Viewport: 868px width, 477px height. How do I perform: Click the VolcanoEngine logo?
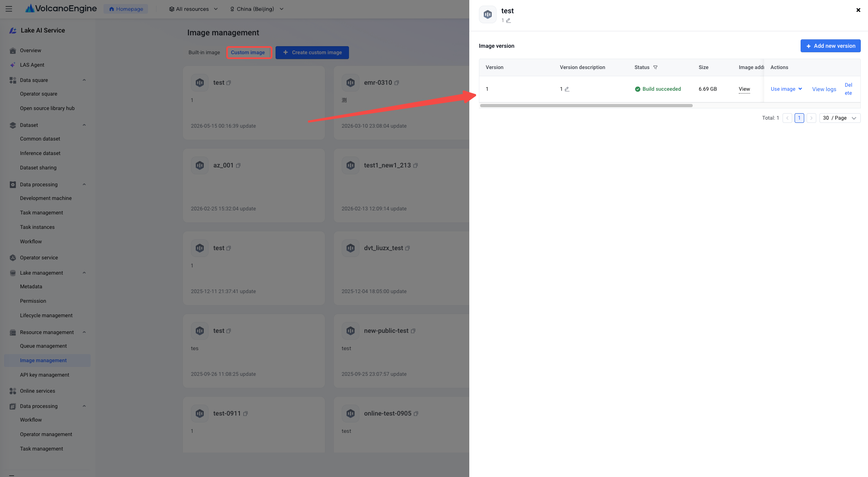[x=61, y=8]
